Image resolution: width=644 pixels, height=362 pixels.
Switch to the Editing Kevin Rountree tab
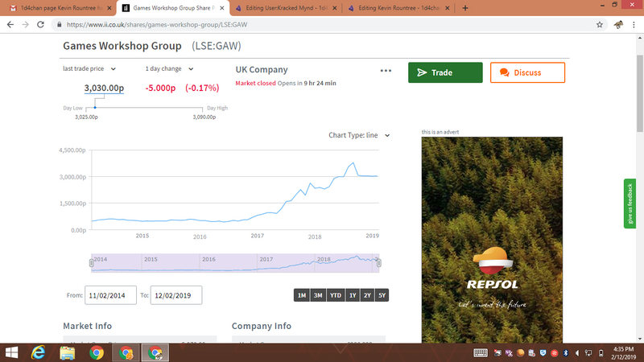398,8
